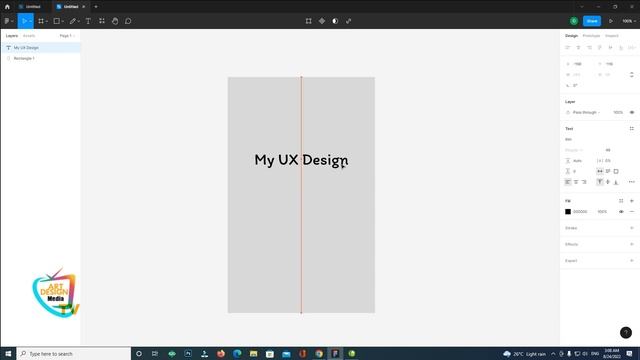The height and width of the screenshot is (360, 640).
Task: Select the My UX Design layer
Action: pyautogui.click(x=41, y=48)
